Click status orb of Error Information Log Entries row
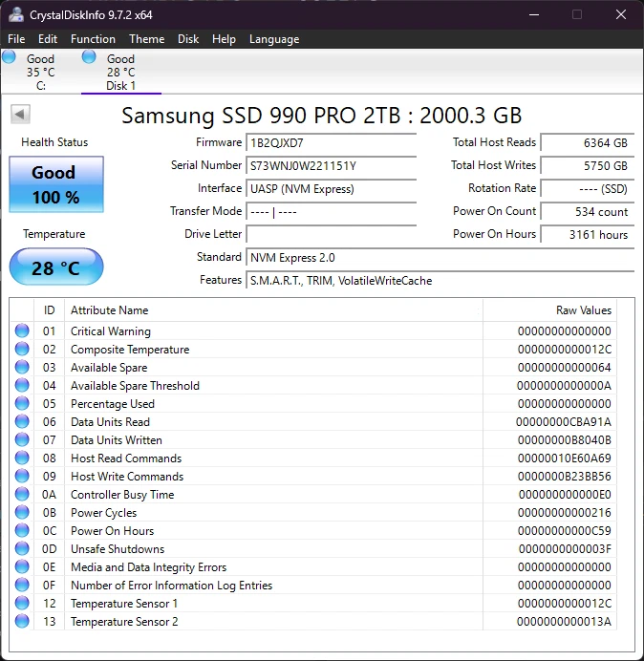Viewport: 644px width, 661px height. [22, 585]
